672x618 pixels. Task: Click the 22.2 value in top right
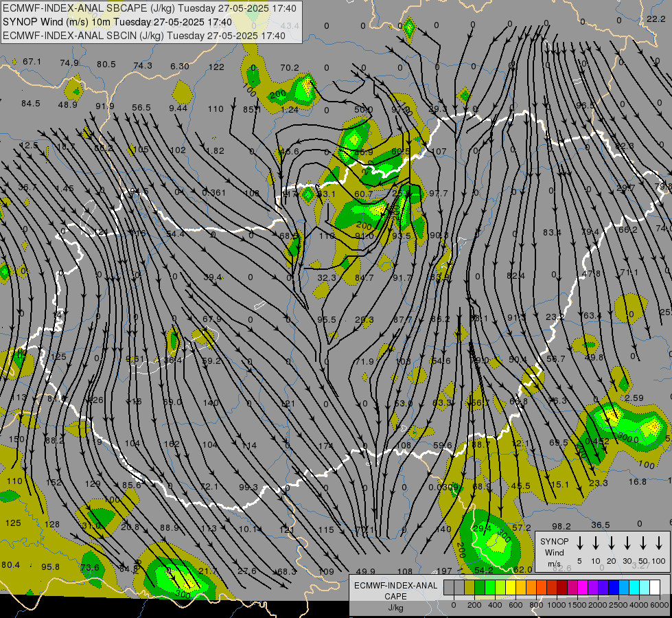(x=656, y=19)
